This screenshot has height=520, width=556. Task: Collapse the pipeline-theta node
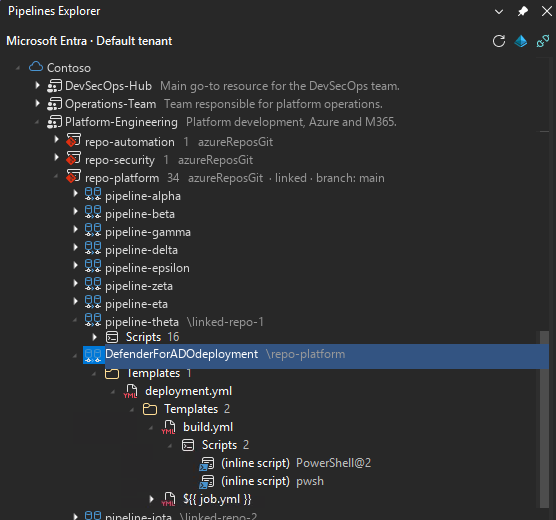pyautogui.click(x=75, y=320)
